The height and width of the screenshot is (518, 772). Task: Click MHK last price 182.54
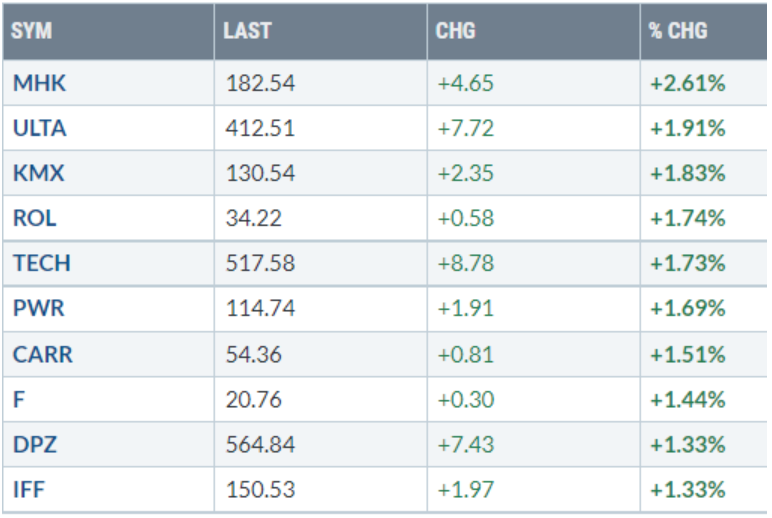click(260, 84)
